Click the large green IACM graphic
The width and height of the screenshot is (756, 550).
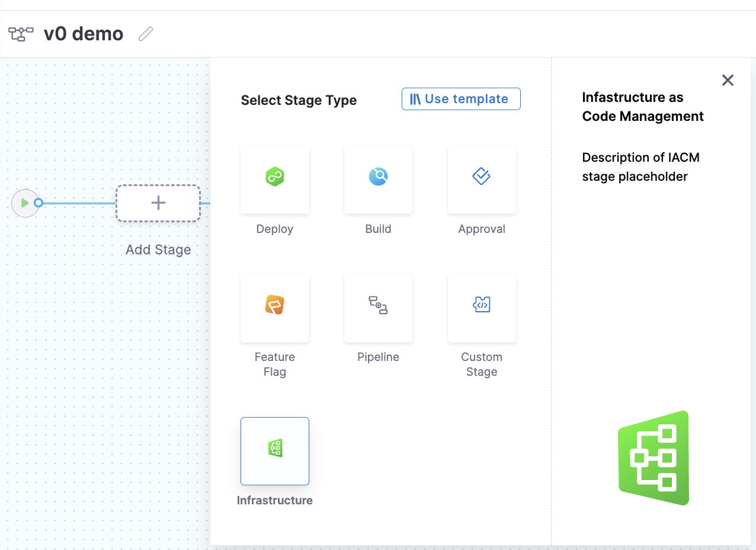tap(653, 458)
